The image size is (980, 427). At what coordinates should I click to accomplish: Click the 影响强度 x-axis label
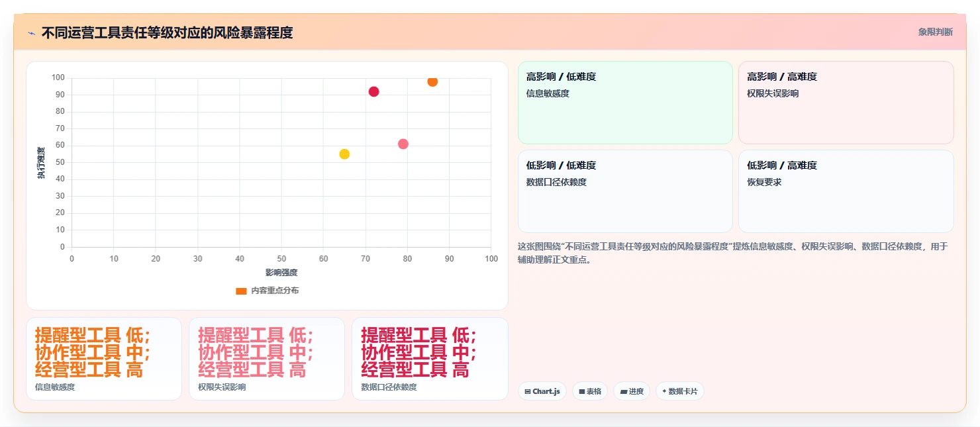coord(281,273)
